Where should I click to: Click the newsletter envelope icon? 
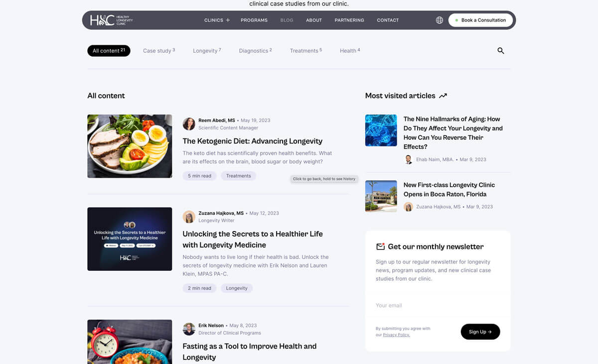click(380, 246)
